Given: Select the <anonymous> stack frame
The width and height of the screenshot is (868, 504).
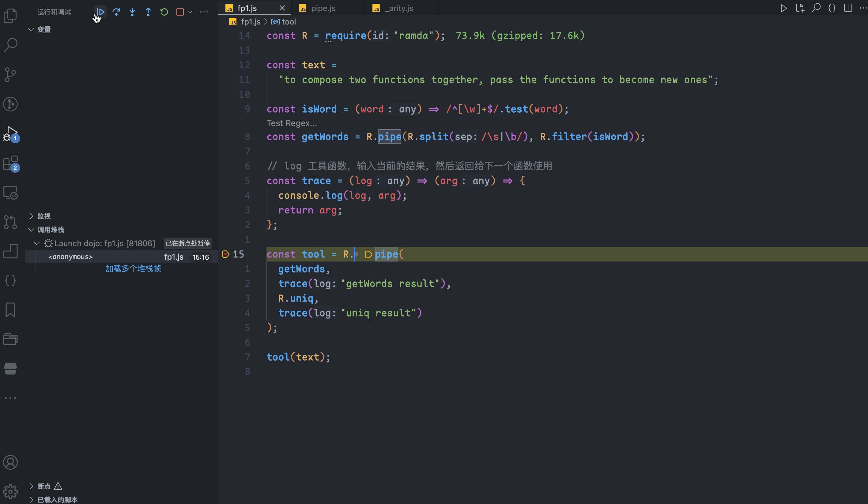Looking at the screenshot, I should coord(122,257).
